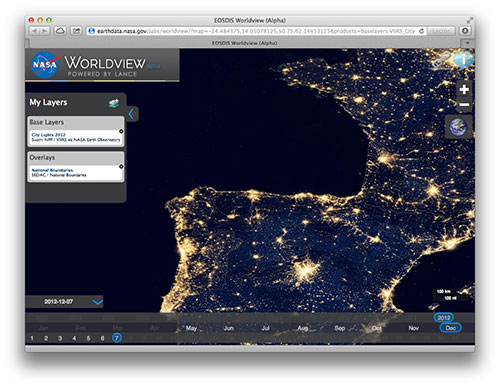Select highlighted day 7 on the timeline
The width and height of the screenshot is (500, 387).
point(117,338)
